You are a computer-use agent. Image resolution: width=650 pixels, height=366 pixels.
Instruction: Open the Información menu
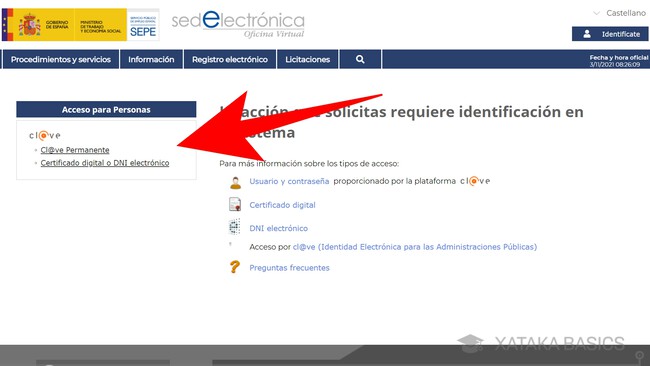[151, 59]
